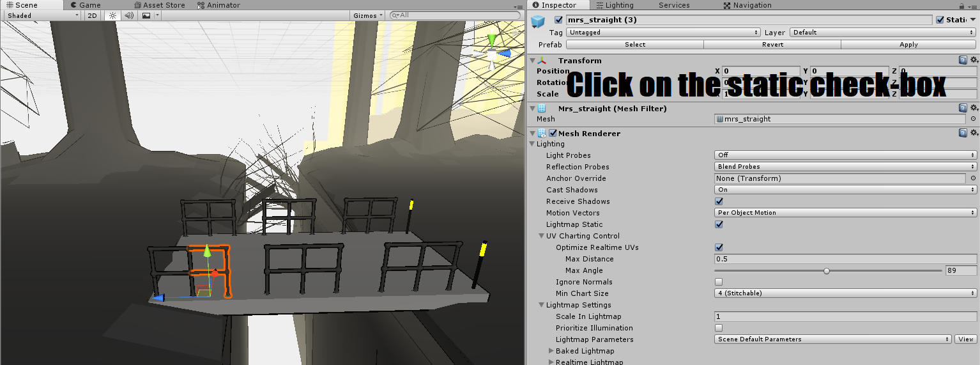Viewport: 980px width, 365px height.
Task: Switch to the Asset Store tab
Action: click(158, 5)
